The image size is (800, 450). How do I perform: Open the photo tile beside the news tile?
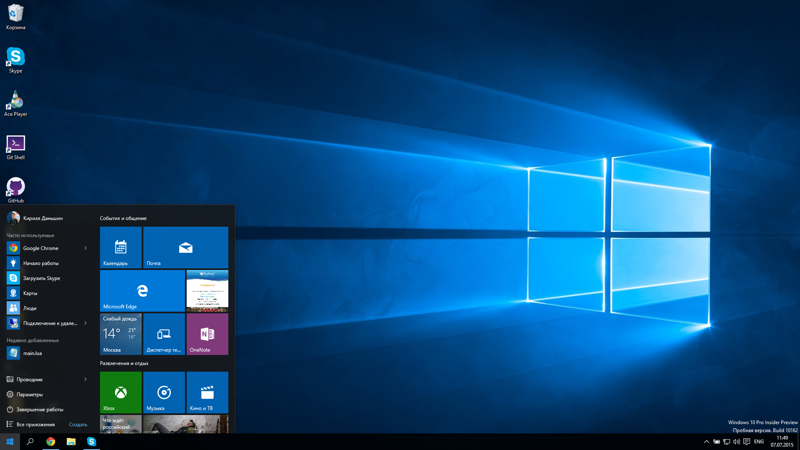[186, 424]
